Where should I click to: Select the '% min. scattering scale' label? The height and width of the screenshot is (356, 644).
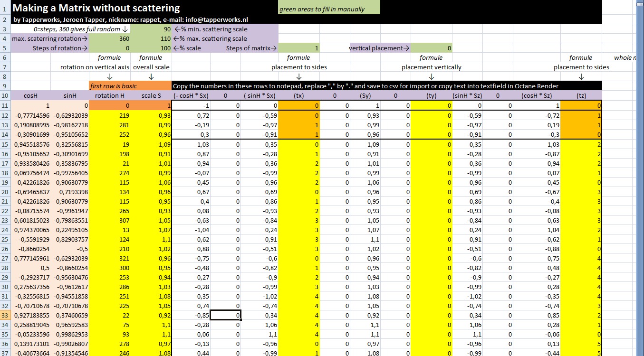(210, 29)
